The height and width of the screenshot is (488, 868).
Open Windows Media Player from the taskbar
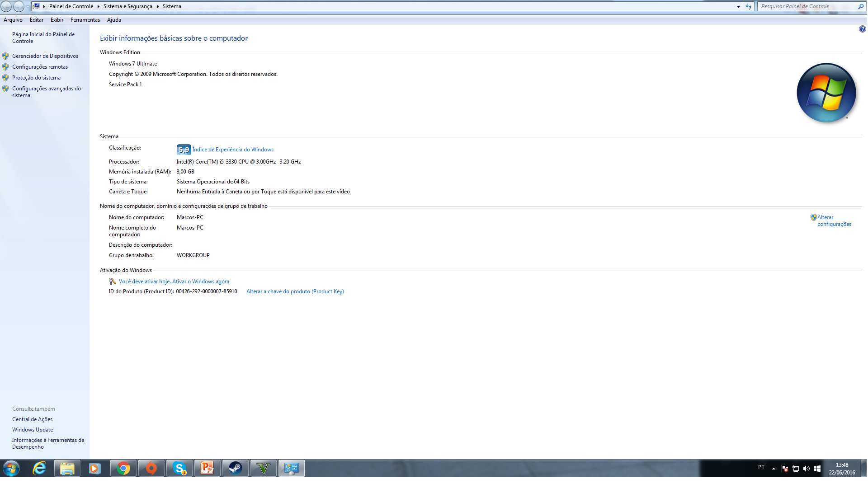95,469
